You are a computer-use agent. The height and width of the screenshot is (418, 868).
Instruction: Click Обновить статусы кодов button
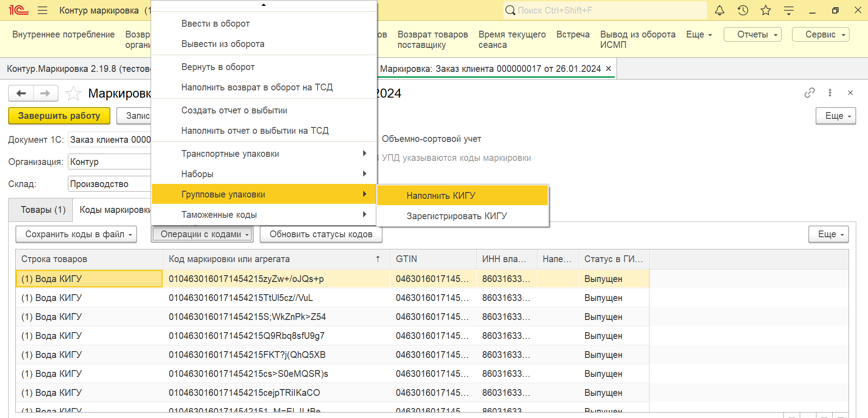[x=321, y=234]
